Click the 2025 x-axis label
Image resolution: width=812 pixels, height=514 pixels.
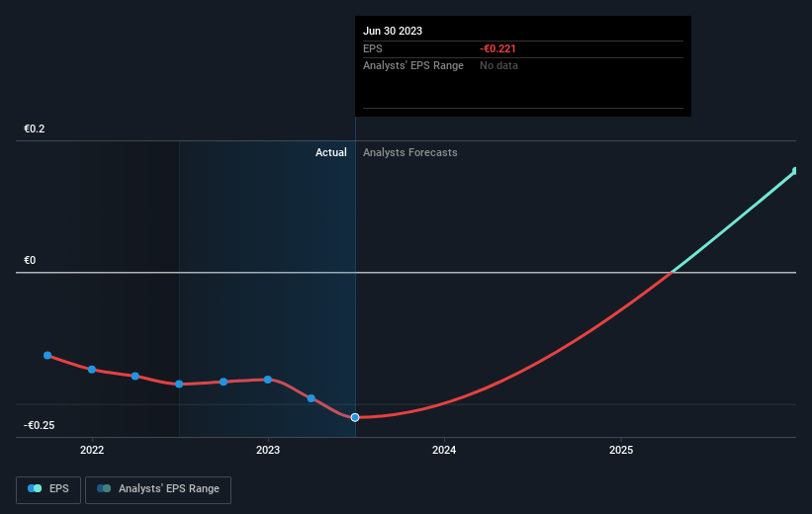pos(621,450)
